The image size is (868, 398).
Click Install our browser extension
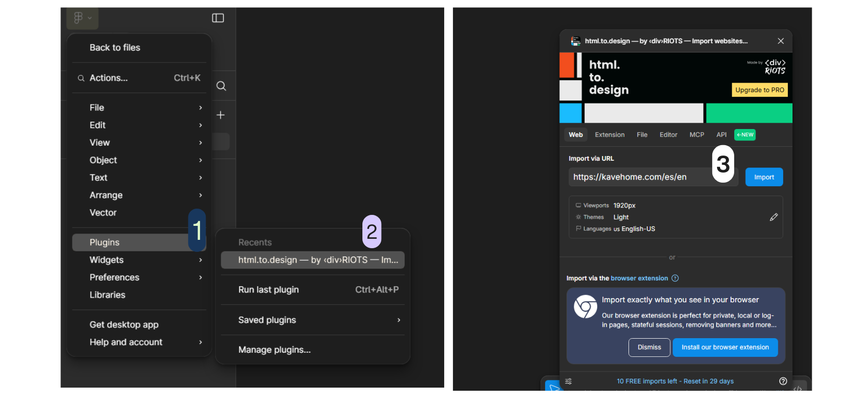click(725, 348)
